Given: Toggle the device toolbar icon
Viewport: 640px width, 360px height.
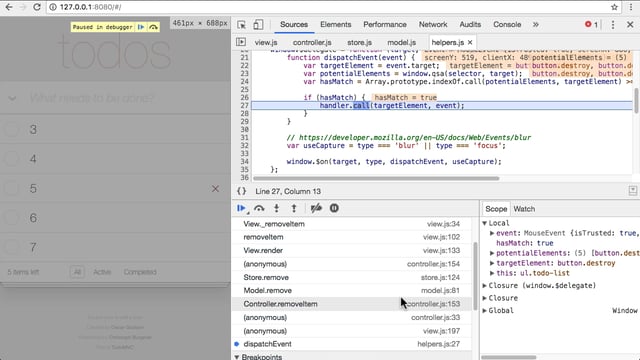Looking at the screenshot, I should pos(258,25).
